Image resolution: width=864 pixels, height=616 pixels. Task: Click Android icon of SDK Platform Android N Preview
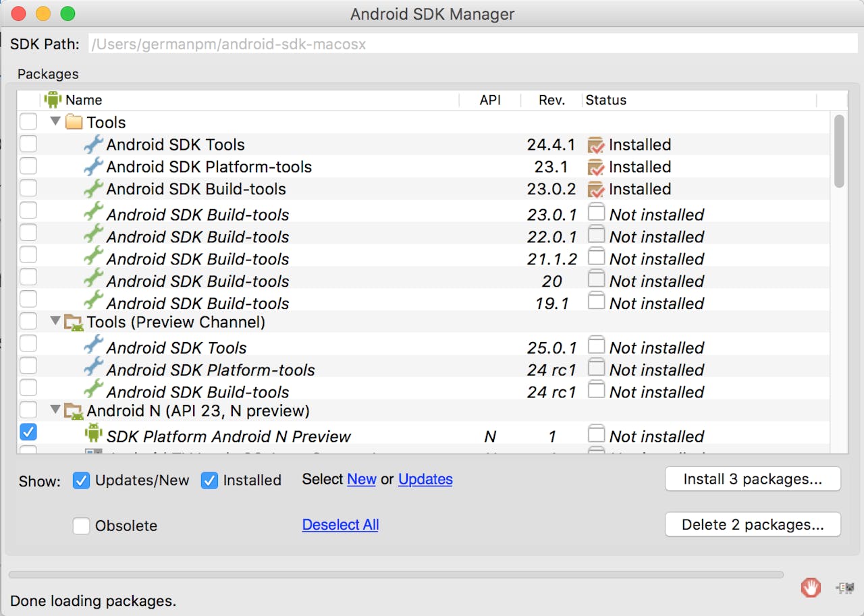93,434
